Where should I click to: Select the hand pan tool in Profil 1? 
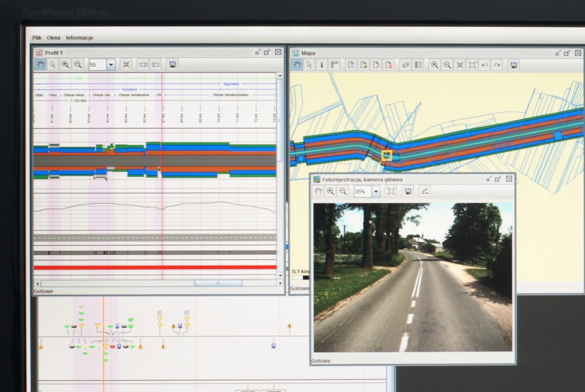(x=41, y=65)
